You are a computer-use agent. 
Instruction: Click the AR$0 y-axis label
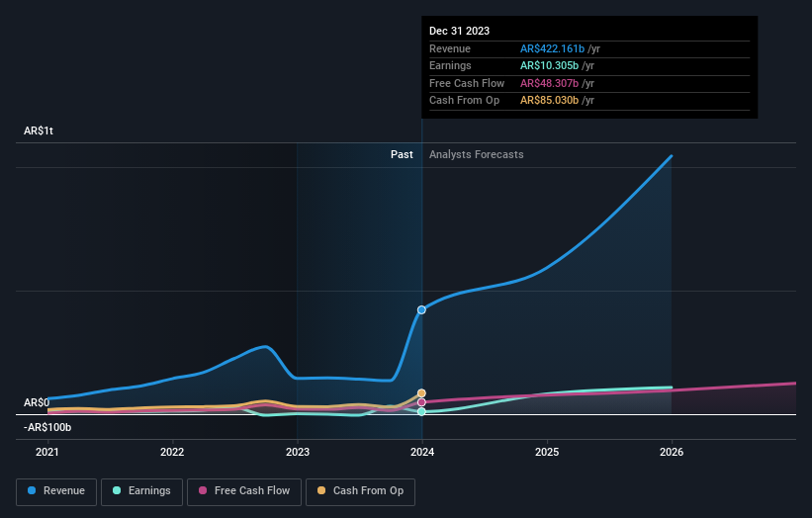tap(37, 402)
